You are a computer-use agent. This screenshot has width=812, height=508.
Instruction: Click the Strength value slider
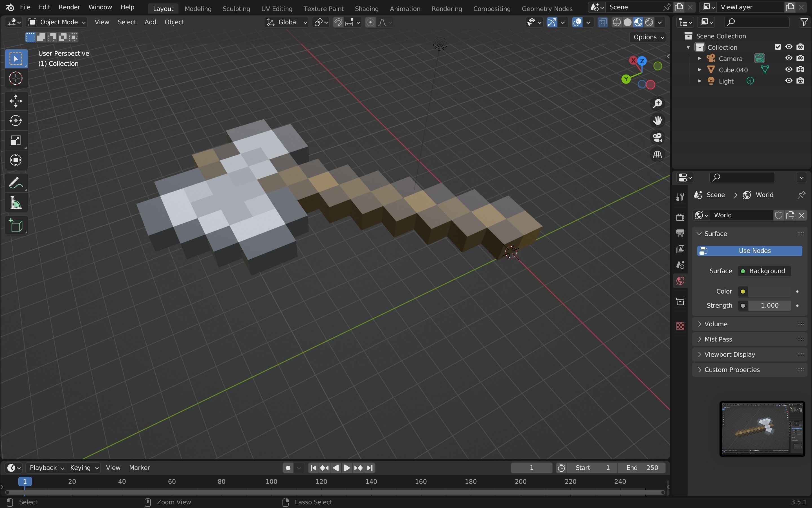tap(769, 305)
